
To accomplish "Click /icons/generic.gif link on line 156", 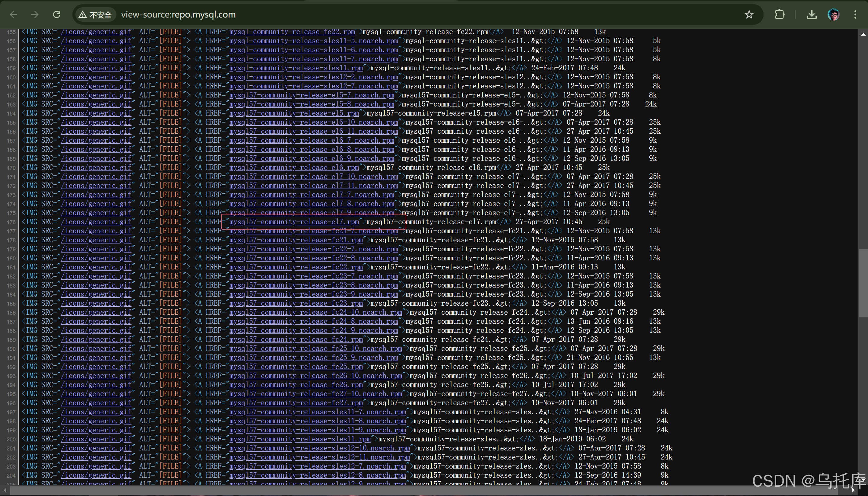I will [96, 41].
